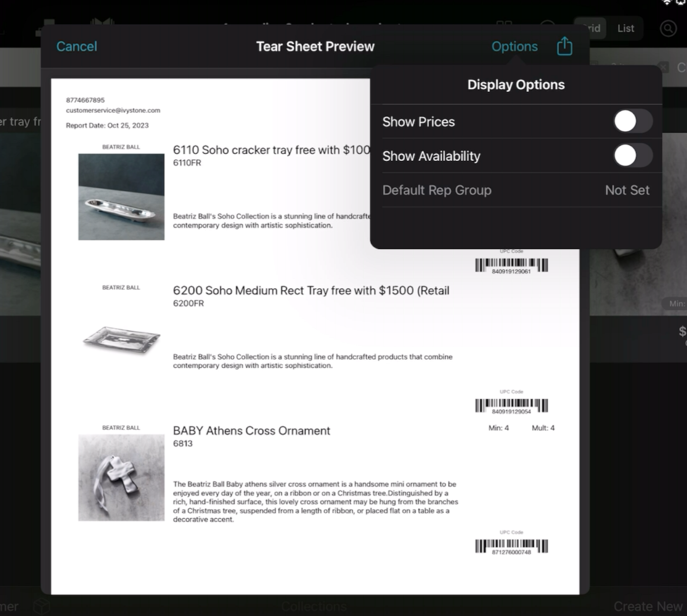Click the customerservice@ivystone.com email
Screen dimensions: 687x616
coord(113,110)
